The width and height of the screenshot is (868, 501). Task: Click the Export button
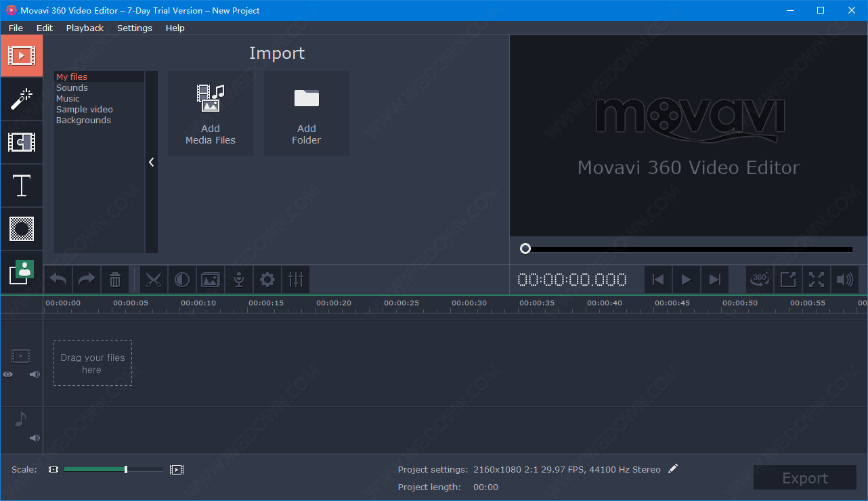(x=805, y=478)
